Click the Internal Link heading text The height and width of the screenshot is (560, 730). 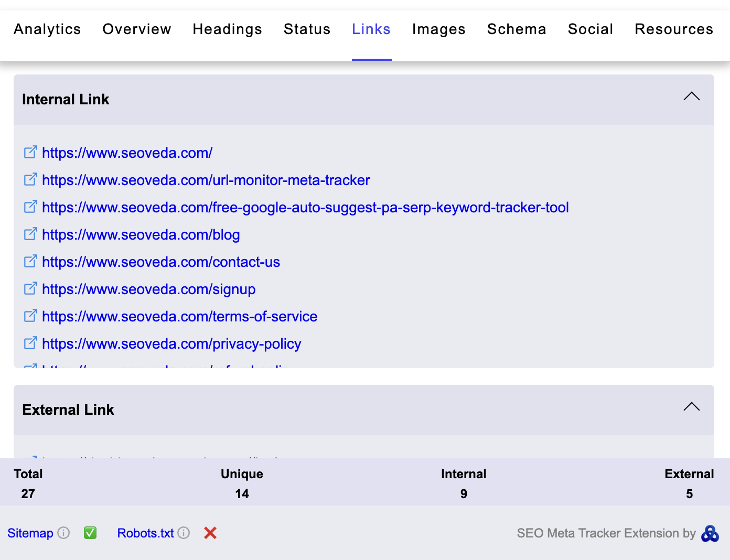click(66, 100)
